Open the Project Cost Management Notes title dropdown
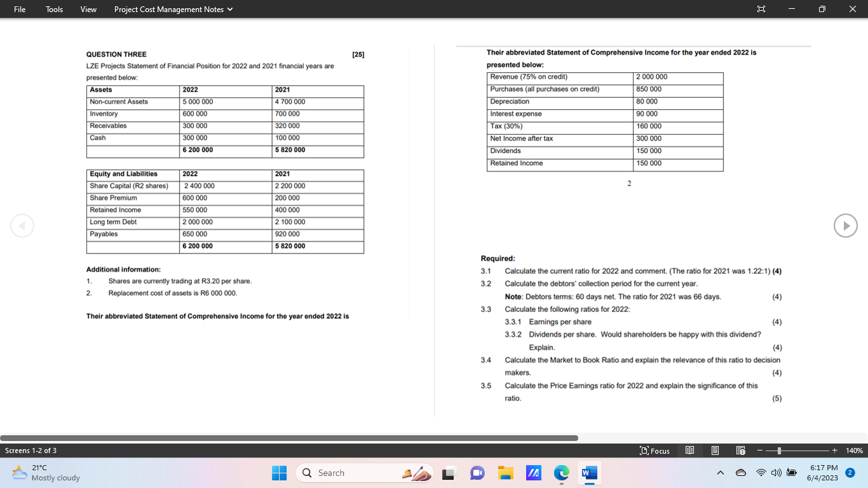868x488 pixels. [x=172, y=10]
